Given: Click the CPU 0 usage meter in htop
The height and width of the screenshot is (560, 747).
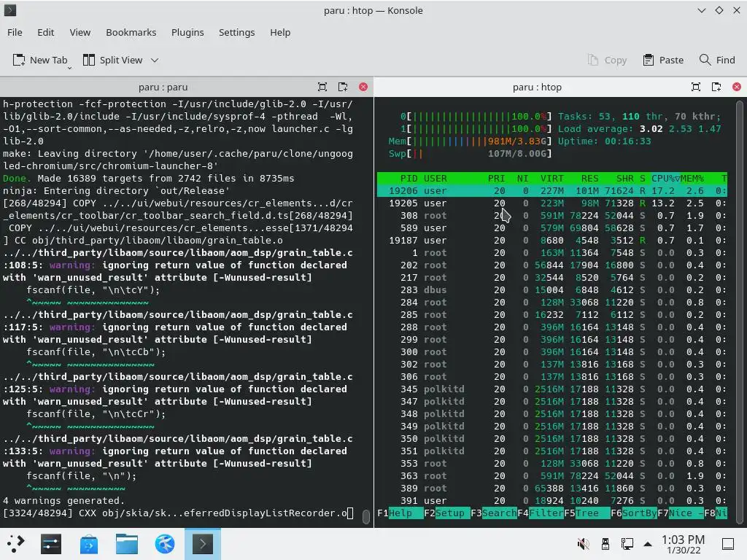Looking at the screenshot, I should click(476, 116).
